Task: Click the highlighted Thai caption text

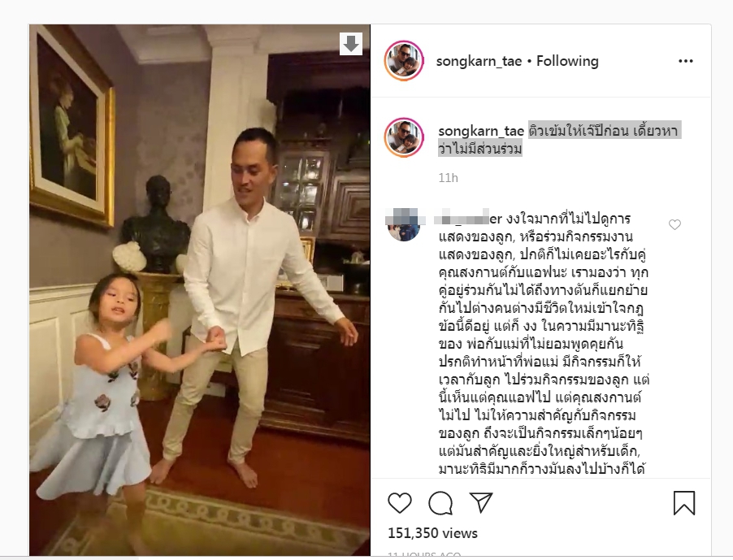Action: (x=558, y=140)
